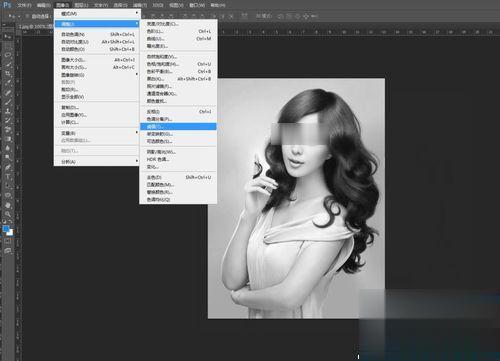
Task: Open the 编辑(E) menu
Action: pyautogui.click(x=43, y=5)
